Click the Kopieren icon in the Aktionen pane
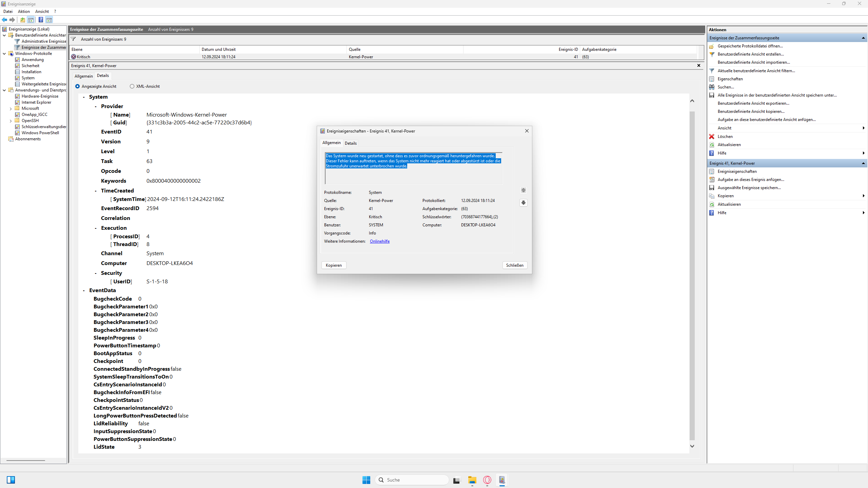This screenshot has height=488, width=868. pos(712,196)
